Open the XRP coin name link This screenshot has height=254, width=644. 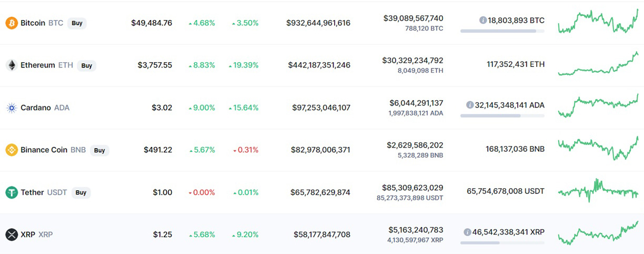[x=28, y=235]
